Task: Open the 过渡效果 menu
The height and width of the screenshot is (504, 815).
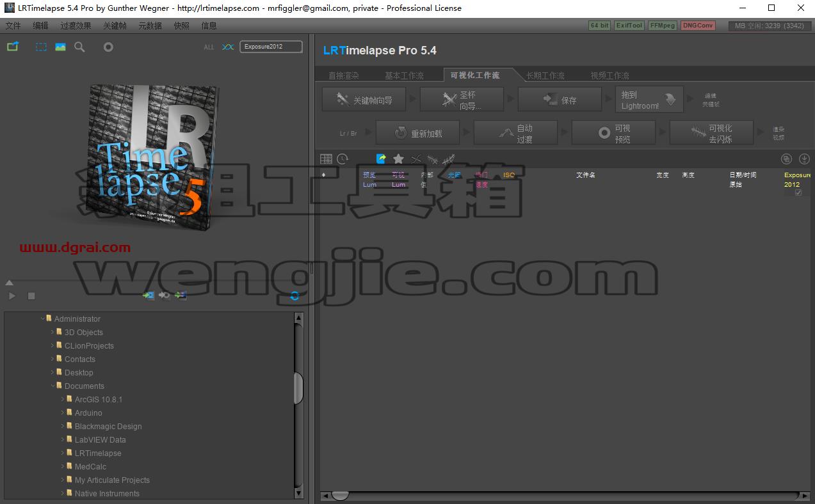Action: pos(76,26)
